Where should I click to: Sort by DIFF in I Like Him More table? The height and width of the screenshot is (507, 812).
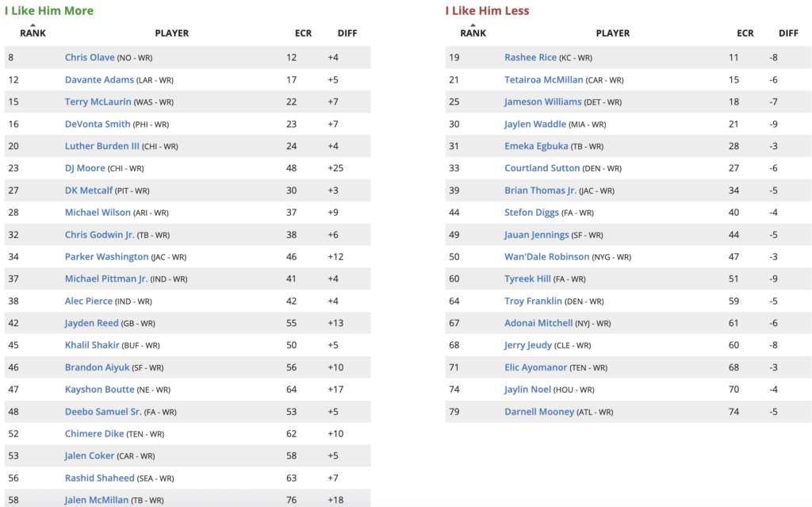tap(347, 33)
